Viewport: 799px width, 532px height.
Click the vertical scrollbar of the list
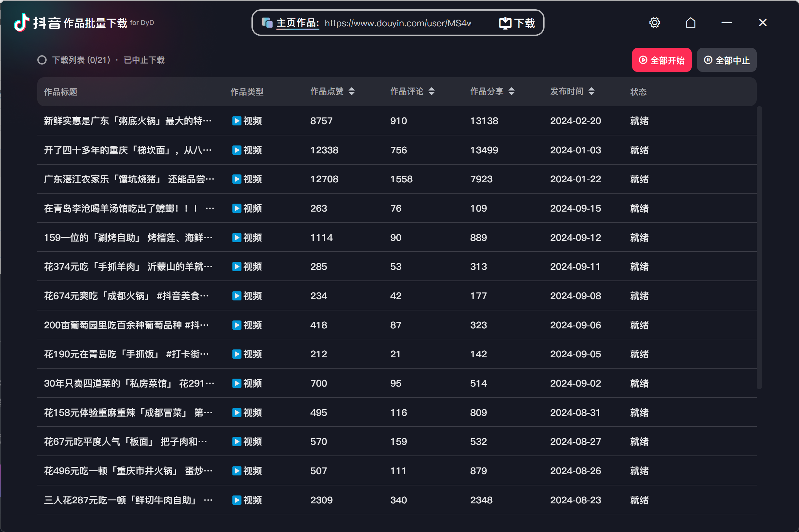[759, 248]
